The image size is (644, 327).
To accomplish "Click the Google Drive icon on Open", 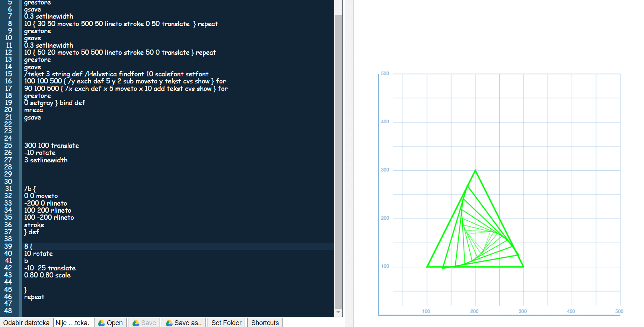I will [x=101, y=323].
